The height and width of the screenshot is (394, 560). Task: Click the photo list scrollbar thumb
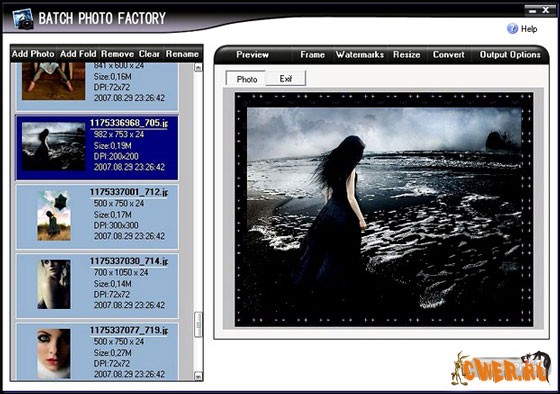coord(198,324)
